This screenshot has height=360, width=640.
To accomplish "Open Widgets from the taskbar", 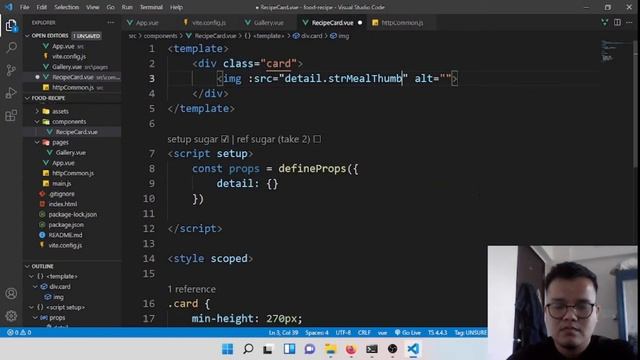I will [289, 349].
